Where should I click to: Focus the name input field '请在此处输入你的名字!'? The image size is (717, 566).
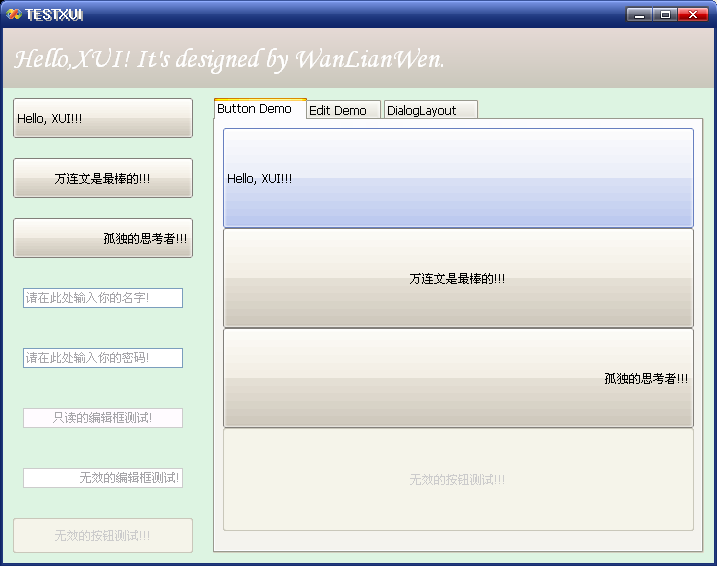coord(103,298)
